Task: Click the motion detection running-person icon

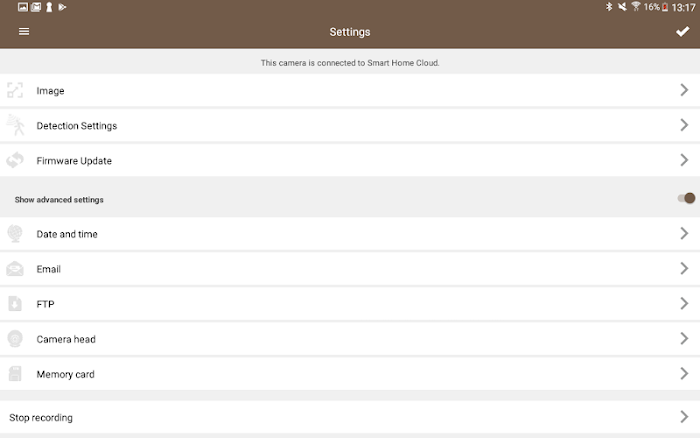Action: coord(16,125)
